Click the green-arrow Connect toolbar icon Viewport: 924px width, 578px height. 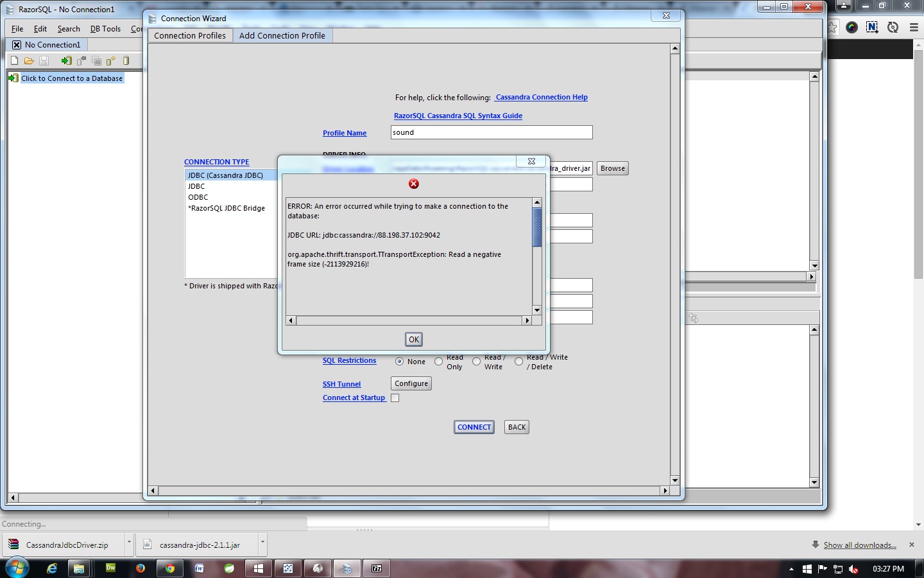(x=66, y=60)
